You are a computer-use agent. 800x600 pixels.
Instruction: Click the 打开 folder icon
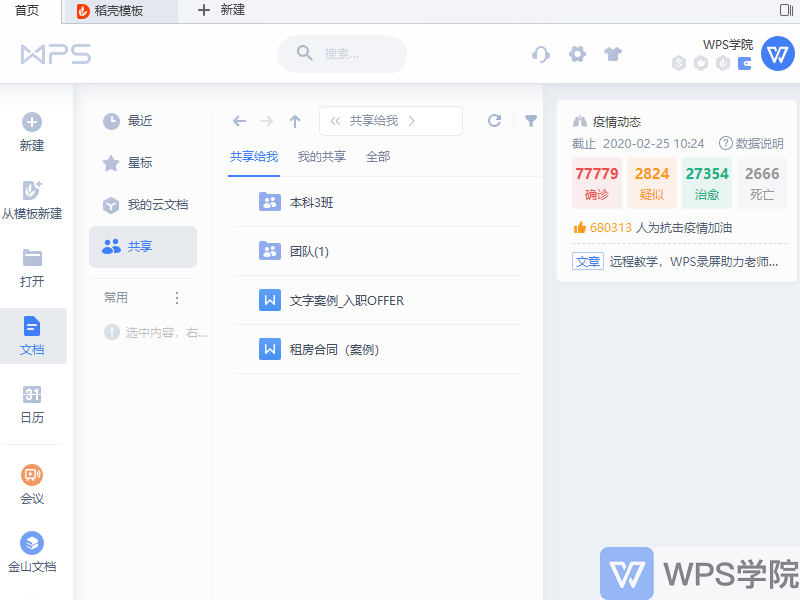(x=32, y=258)
